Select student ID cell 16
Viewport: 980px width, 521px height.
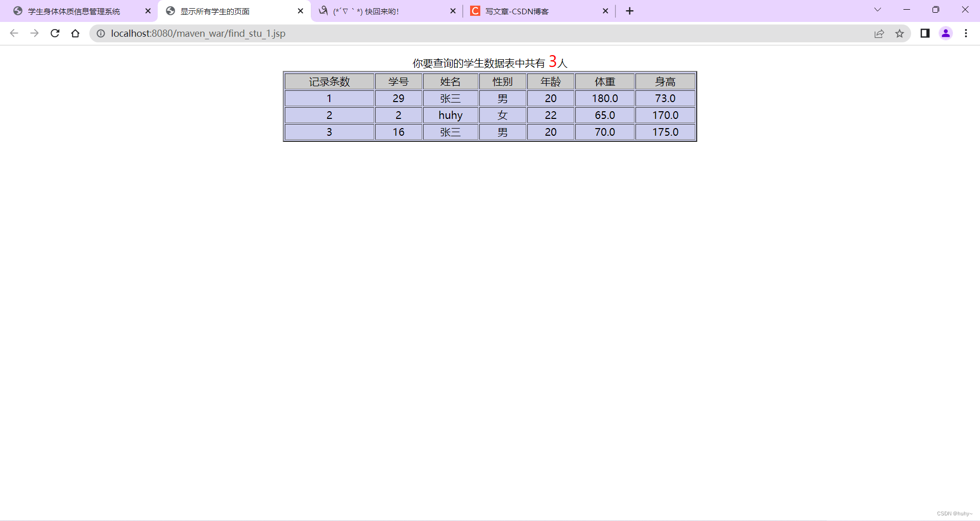[x=398, y=132]
